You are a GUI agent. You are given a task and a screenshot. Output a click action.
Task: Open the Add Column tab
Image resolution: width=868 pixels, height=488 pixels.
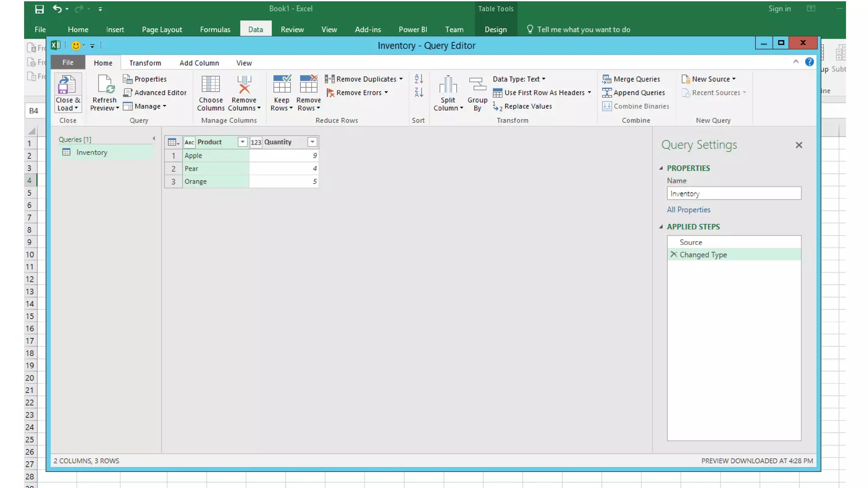[199, 63]
